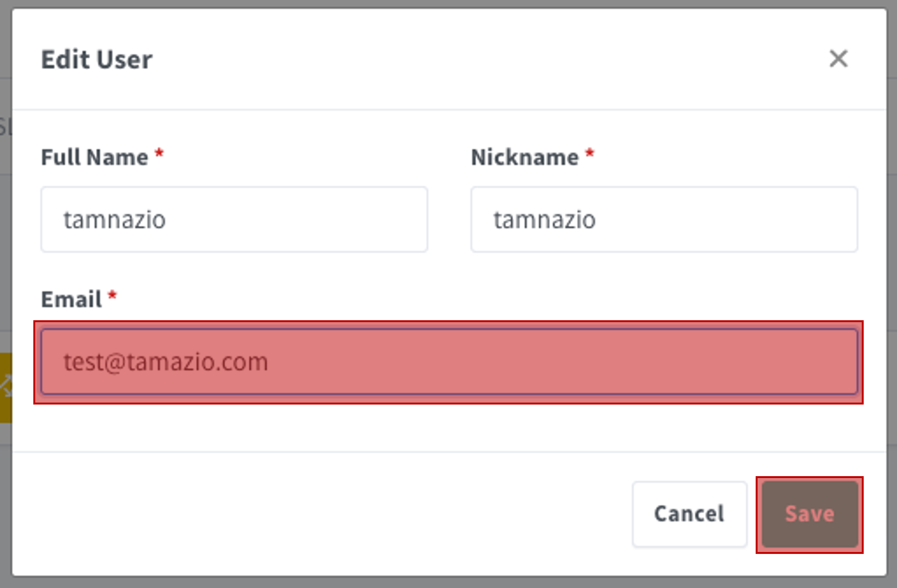Click red asterisk beside Nickname
This screenshot has width=897, height=588.
(590, 154)
